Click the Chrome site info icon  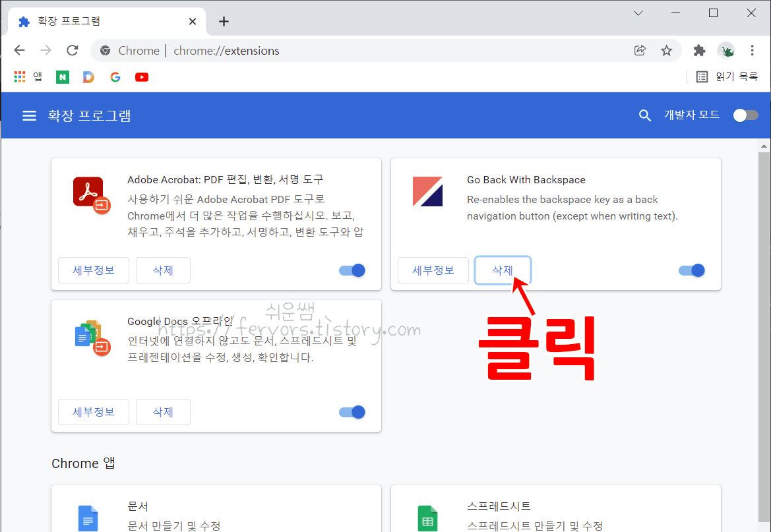(105, 51)
